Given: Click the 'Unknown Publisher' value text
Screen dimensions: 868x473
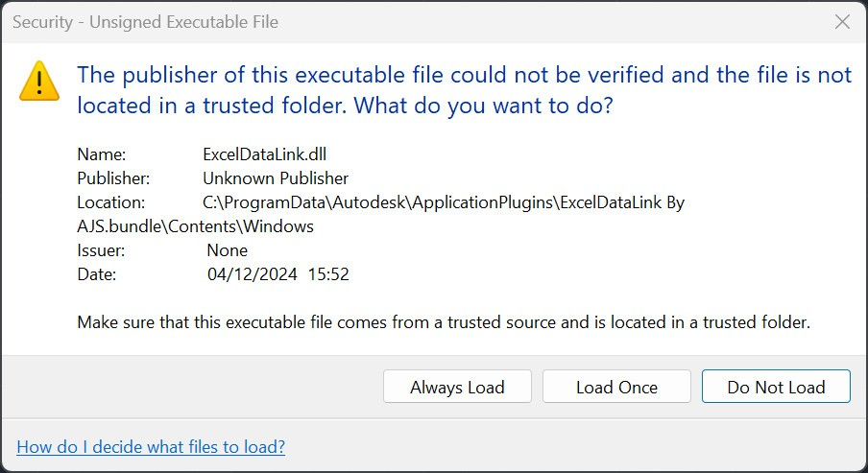Looking at the screenshot, I should pyautogui.click(x=276, y=178).
